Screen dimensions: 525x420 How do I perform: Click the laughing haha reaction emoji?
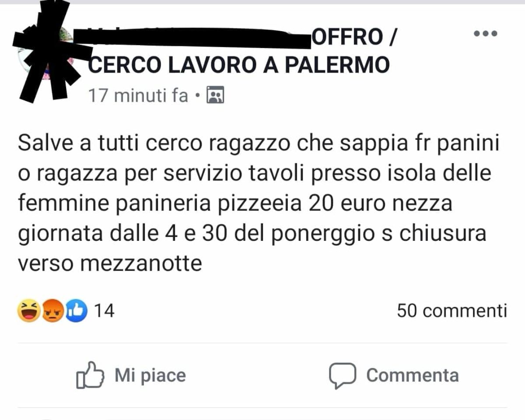(x=28, y=311)
